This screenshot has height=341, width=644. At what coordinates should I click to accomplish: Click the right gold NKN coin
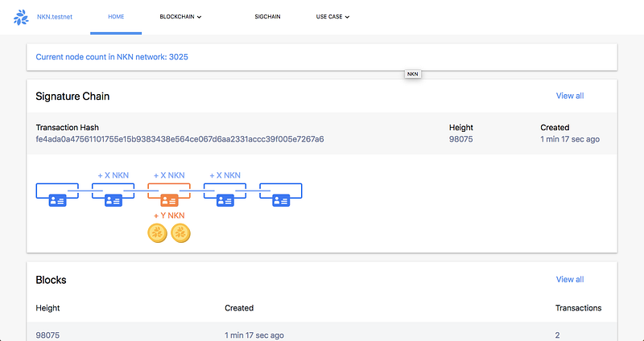pyautogui.click(x=180, y=233)
